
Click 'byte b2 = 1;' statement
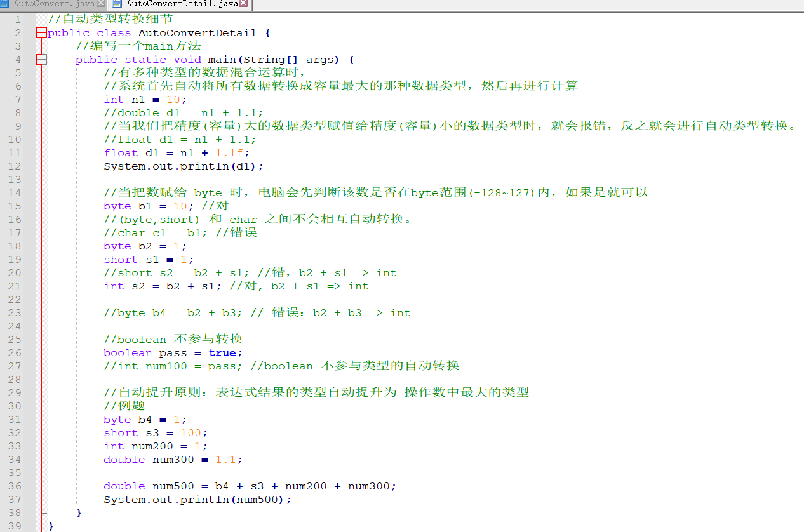(x=145, y=246)
